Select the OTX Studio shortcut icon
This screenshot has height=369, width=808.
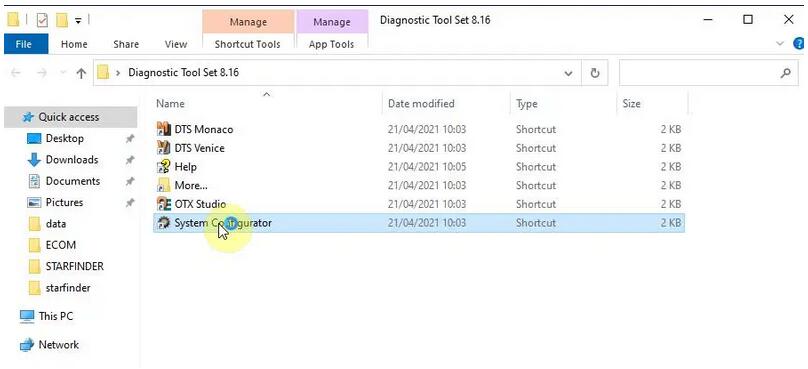click(163, 204)
